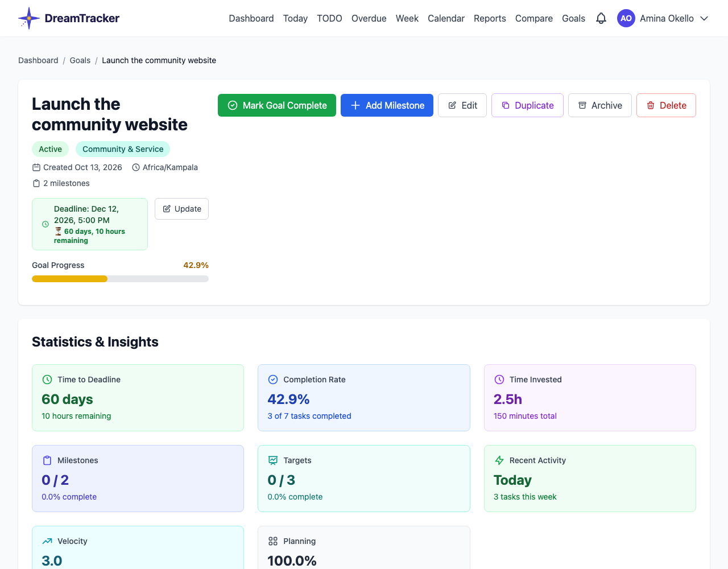Open the Week view
The width and height of the screenshot is (728, 569).
407,18
